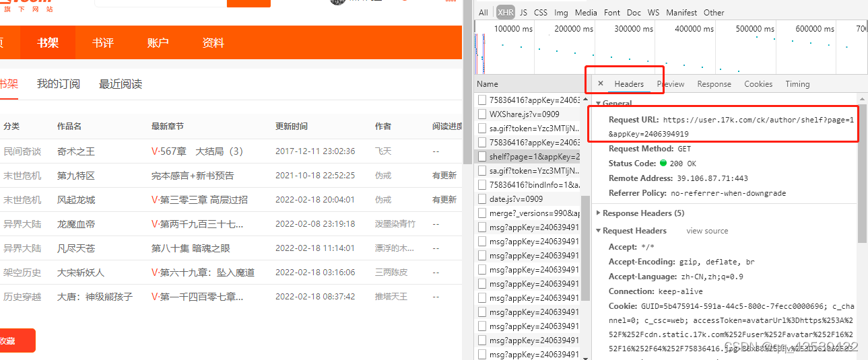This screenshot has height=360, width=868.
Task: Select the 75836416?bindInfo=1 request
Action: (x=528, y=184)
